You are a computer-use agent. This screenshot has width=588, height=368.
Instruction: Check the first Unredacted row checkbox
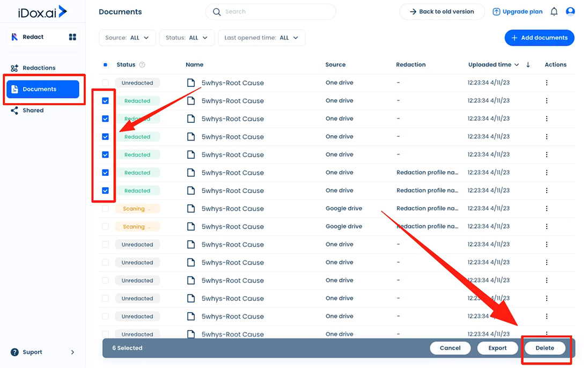click(x=106, y=83)
